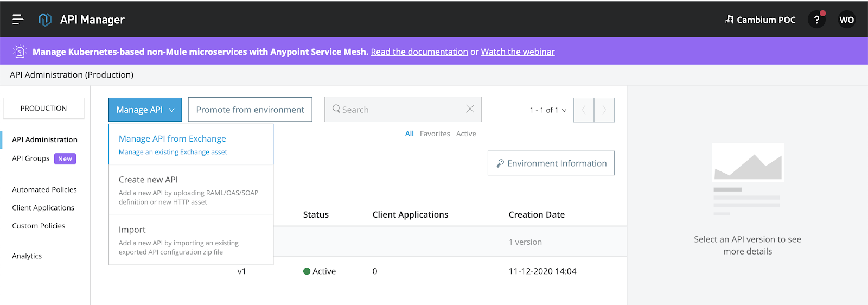The width and height of the screenshot is (868, 305).
Task: Click the MuleSoft API Manager logo
Action: click(x=45, y=20)
